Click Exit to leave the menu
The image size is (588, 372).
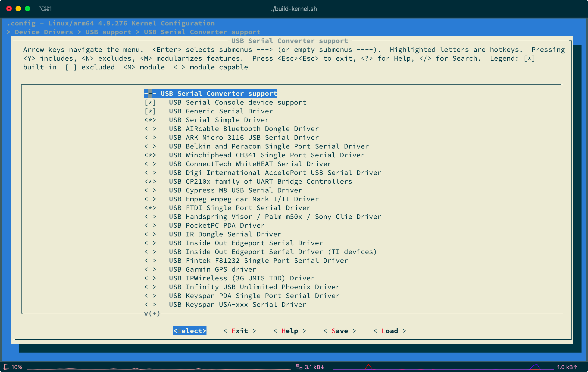[x=240, y=331]
